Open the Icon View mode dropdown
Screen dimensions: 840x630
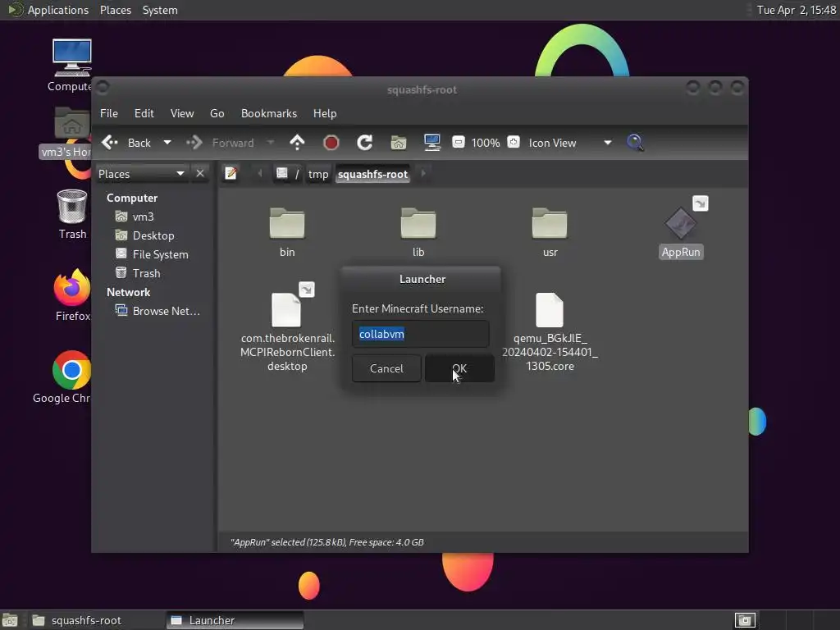pyautogui.click(x=570, y=143)
